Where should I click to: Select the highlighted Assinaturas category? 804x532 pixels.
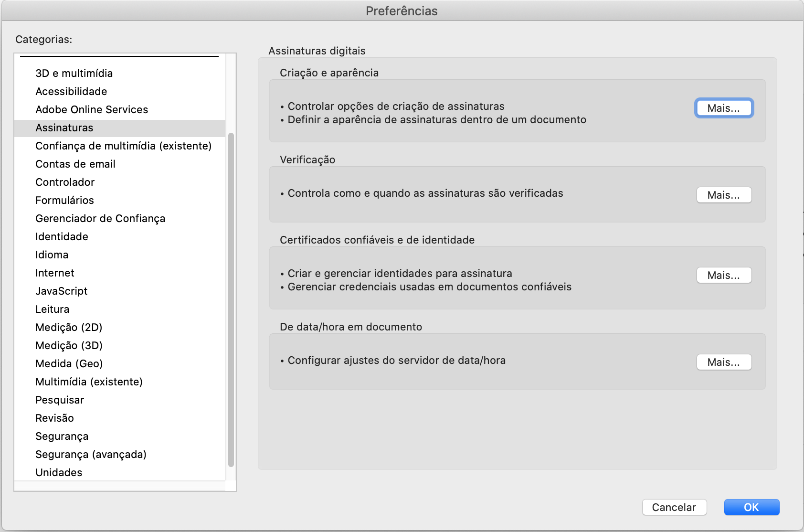click(x=120, y=128)
